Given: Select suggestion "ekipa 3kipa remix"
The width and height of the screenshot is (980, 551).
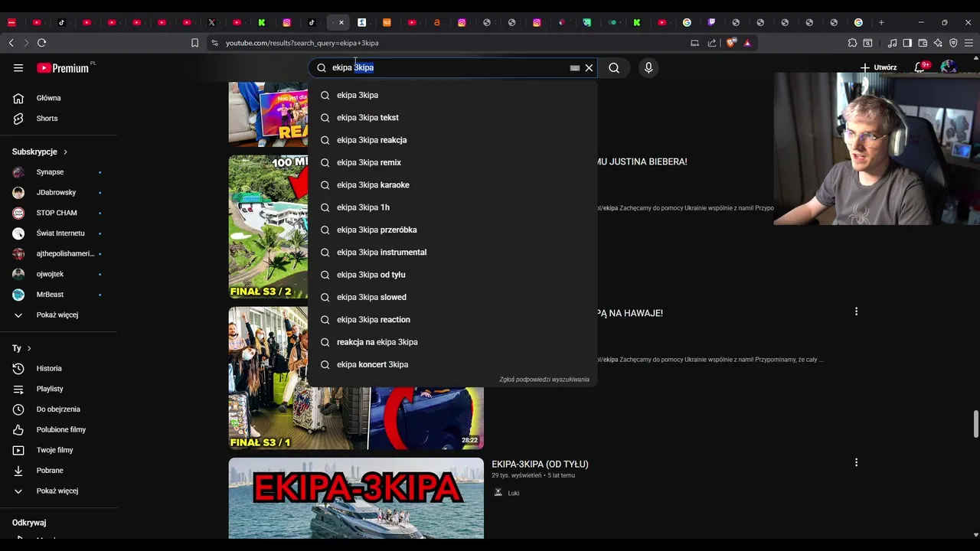Looking at the screenshot, I should (x=452, y=162).
